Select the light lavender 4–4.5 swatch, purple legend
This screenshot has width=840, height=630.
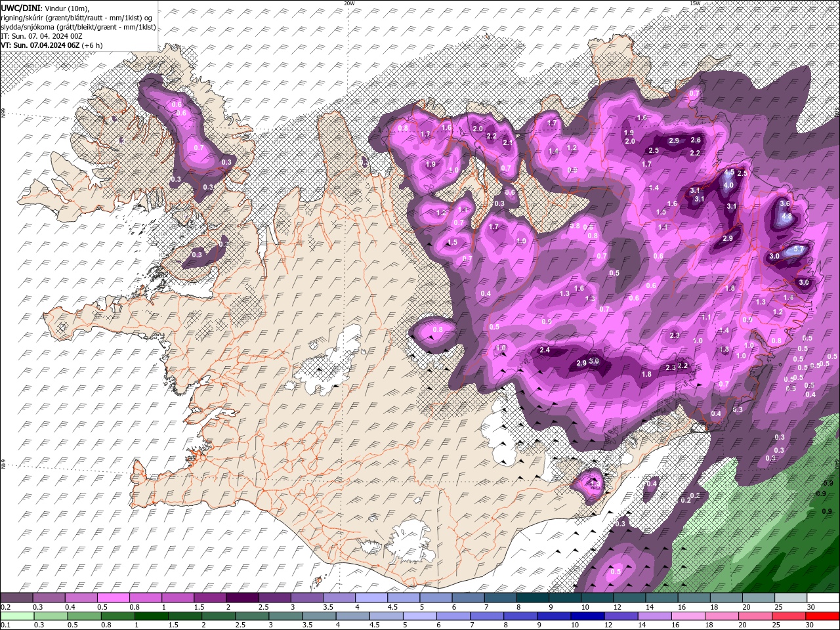(x=373, y=598)
